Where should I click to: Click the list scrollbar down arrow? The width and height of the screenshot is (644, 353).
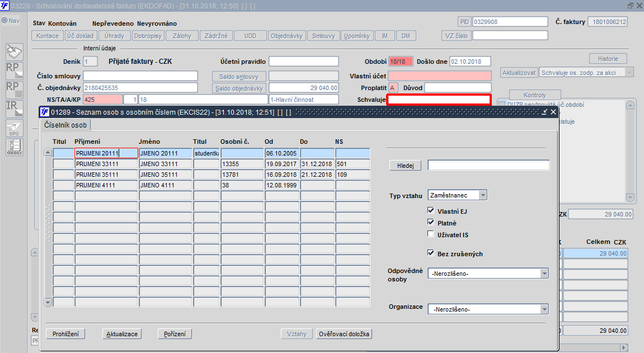tap(48, 303)
